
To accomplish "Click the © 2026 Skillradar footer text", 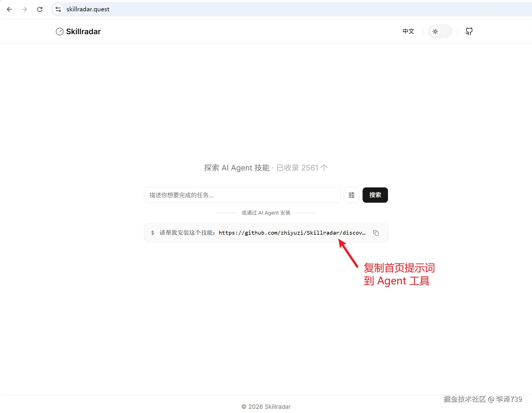I will [266, 406].
